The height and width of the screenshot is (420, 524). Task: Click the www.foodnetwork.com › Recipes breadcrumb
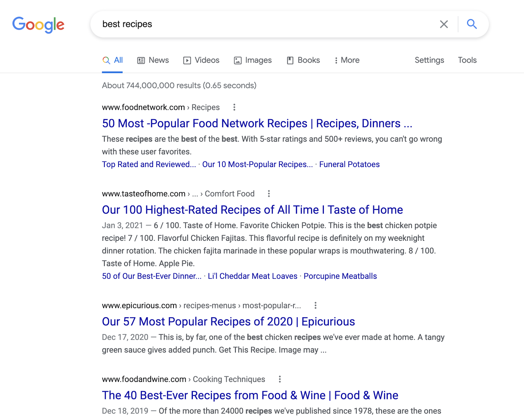point(161,107)
